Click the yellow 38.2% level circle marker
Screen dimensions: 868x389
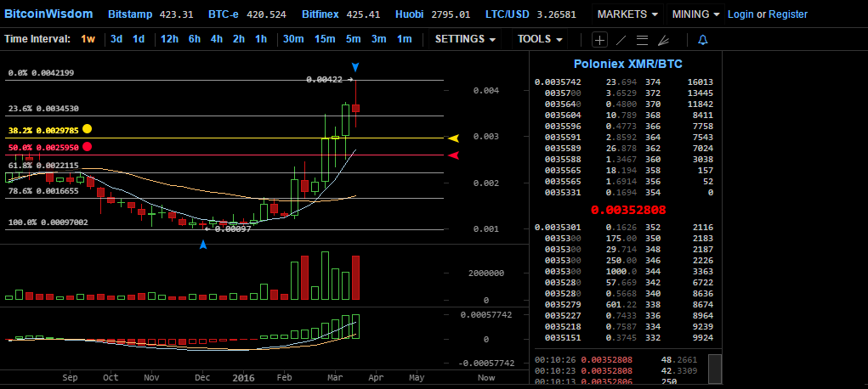click(x=87, y=129)
